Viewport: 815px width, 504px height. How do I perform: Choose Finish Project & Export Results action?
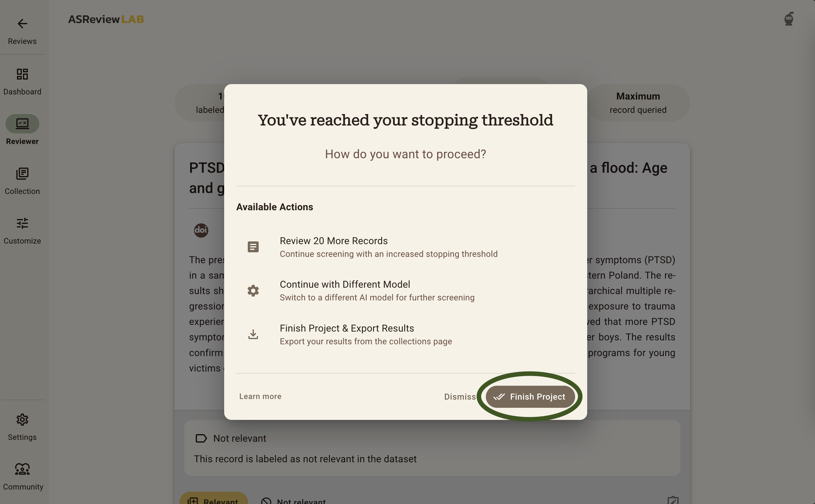(x=405, y=334)
